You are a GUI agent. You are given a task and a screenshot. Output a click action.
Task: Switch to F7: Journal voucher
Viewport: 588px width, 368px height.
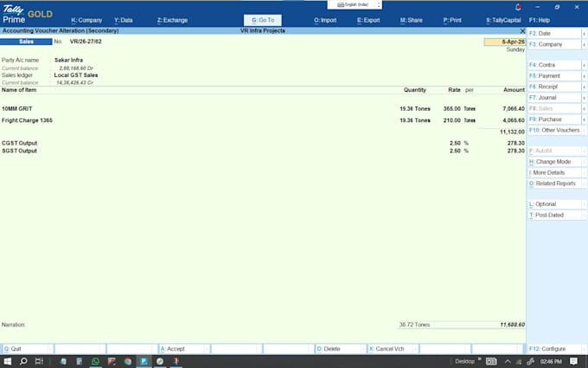554,98
